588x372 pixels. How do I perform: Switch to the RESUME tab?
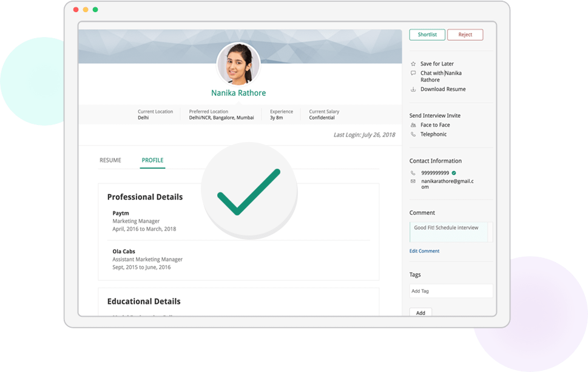pos(110,160)
